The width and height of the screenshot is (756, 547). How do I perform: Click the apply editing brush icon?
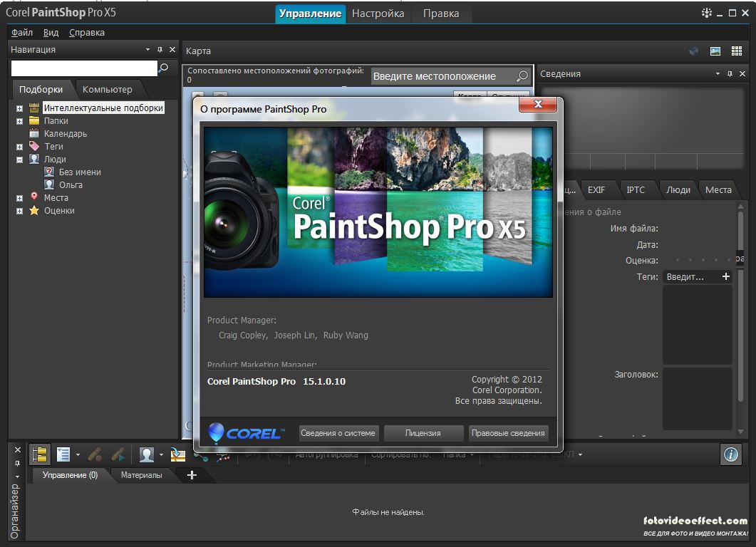[118, 454]
